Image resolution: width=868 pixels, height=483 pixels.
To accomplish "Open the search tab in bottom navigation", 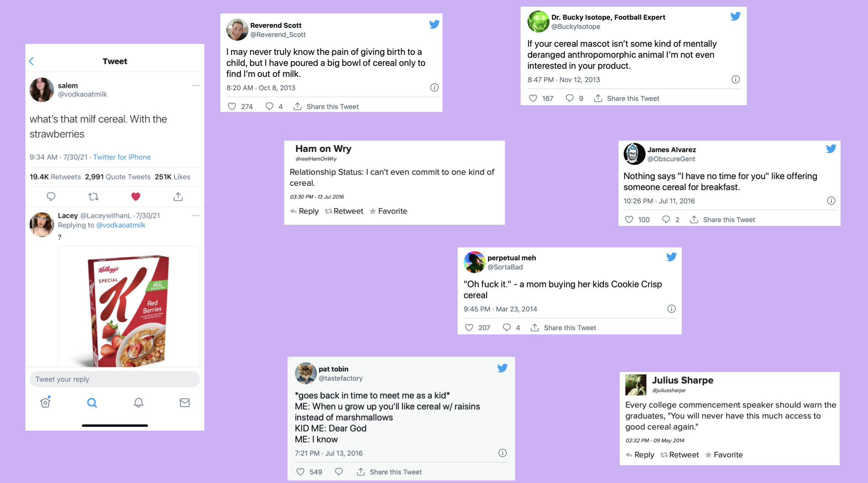I will click(x=92, y=403).
